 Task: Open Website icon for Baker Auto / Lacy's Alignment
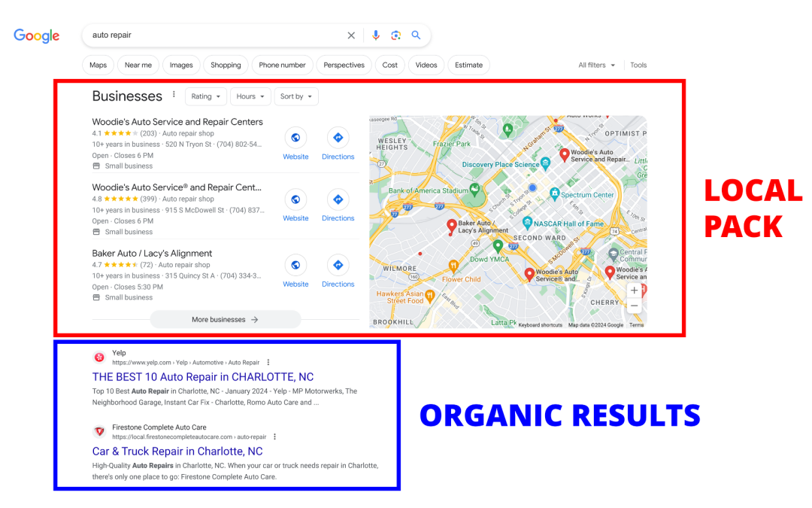295,266
